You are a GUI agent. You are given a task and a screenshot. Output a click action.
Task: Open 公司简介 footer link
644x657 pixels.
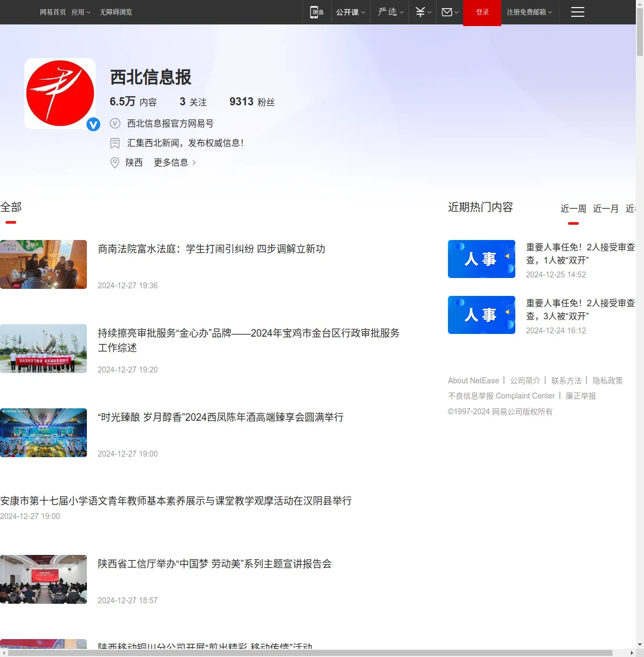pos(525,381)
